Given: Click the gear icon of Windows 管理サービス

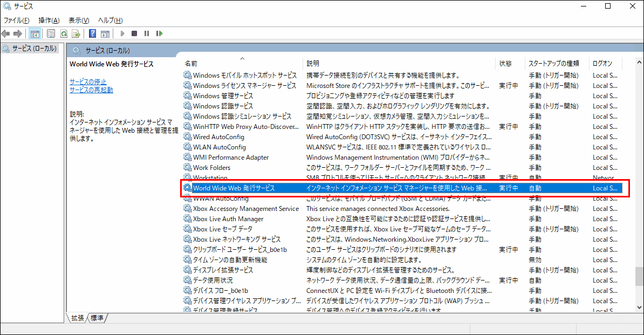Looking at the screenshot, I should pos(187,95).
